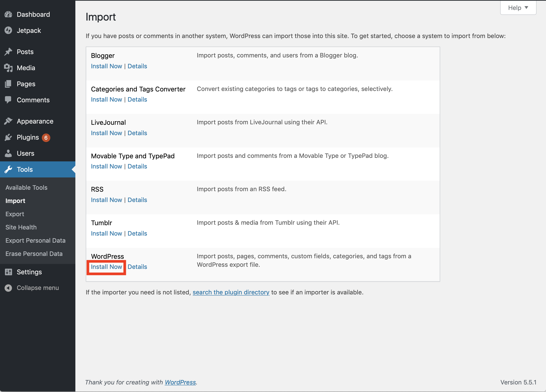
Task: Open the Jetpack menu item
Action: [29, 30]
